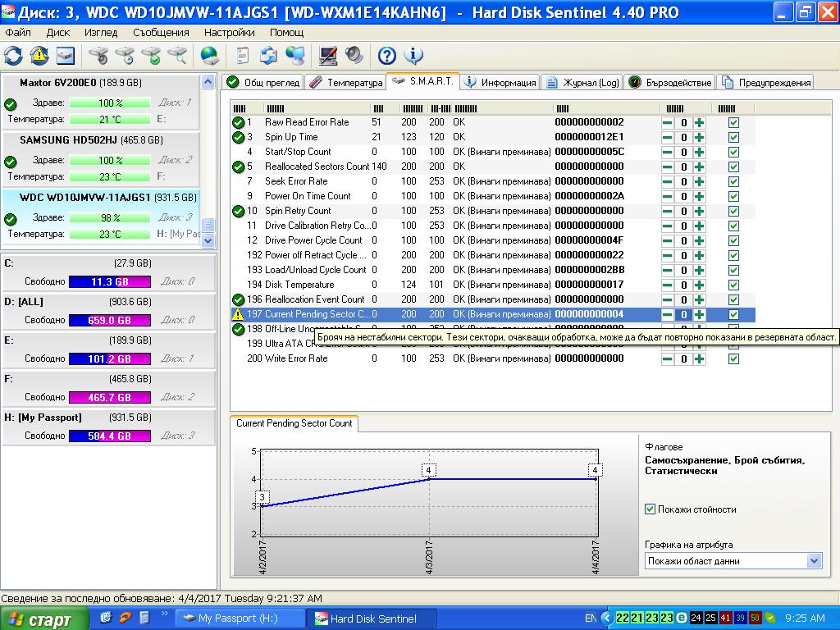Click the Windows старт button
The width and height of the screenshot is (840, 630).
41,619
